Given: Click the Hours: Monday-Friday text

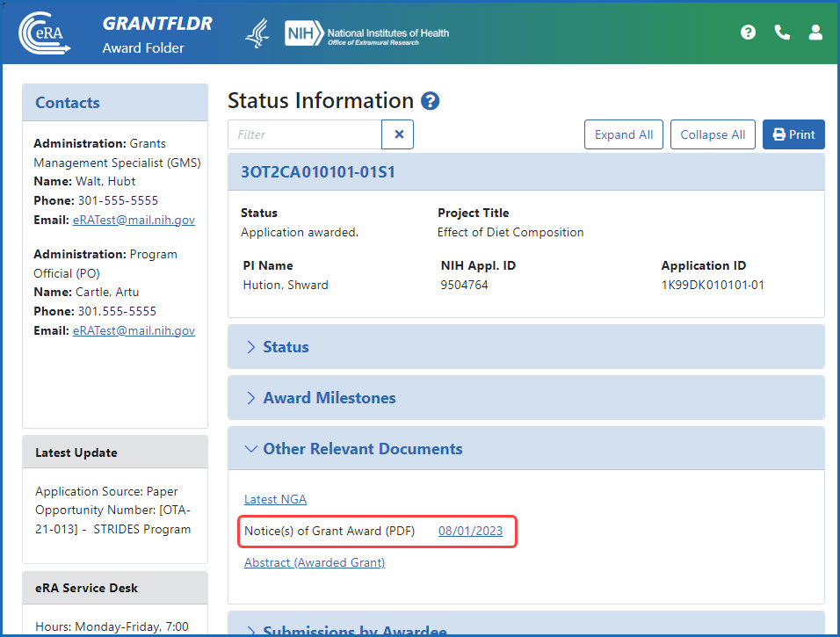Looking at the screenshot, I should click(112, 626).
